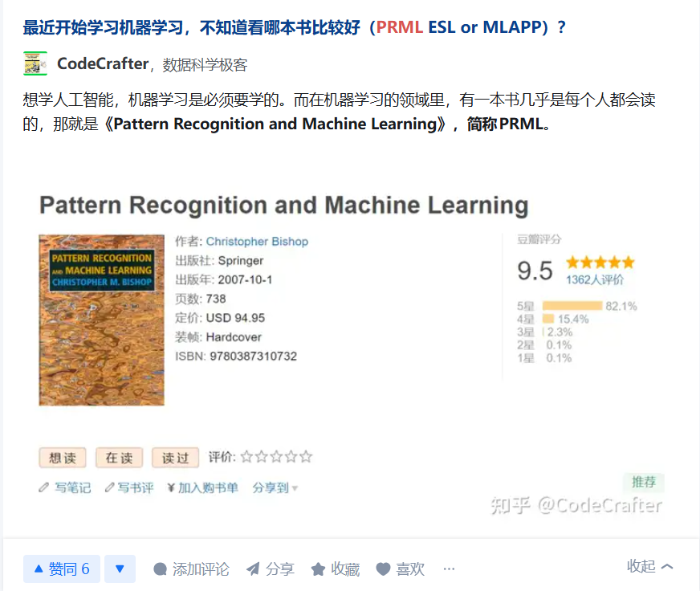
Task: Open the CodeCrafter author avatar
Action: (x=35, y=63)
